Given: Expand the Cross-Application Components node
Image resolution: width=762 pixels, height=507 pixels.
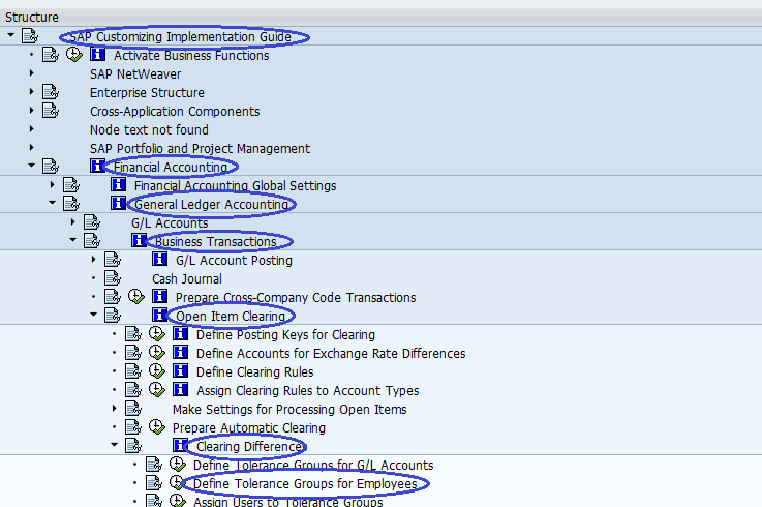Looking at the screenshot, I should [x=32, y=110].
